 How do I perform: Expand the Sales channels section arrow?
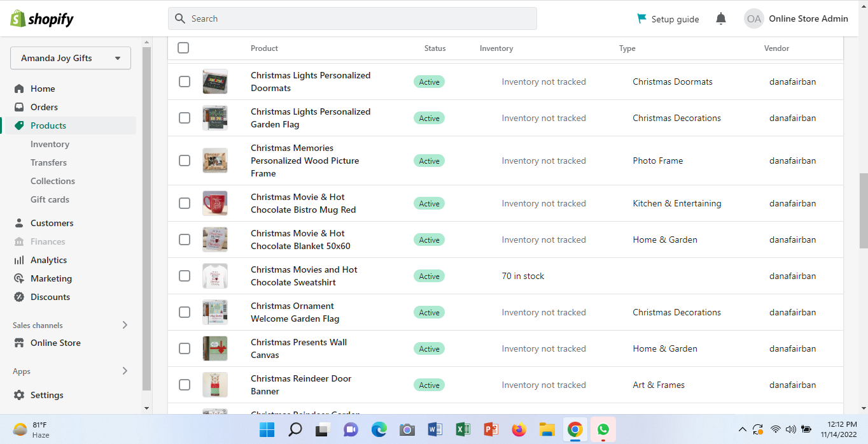coord(125,325)
